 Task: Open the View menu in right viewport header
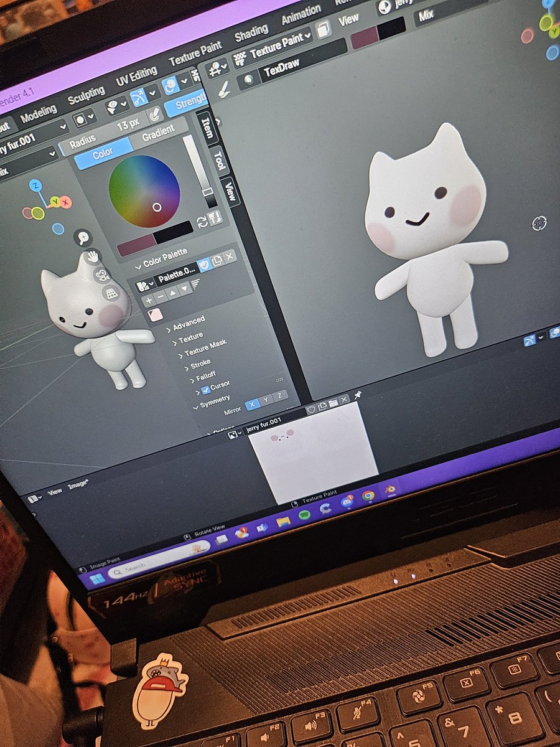[x=348, y=20]
